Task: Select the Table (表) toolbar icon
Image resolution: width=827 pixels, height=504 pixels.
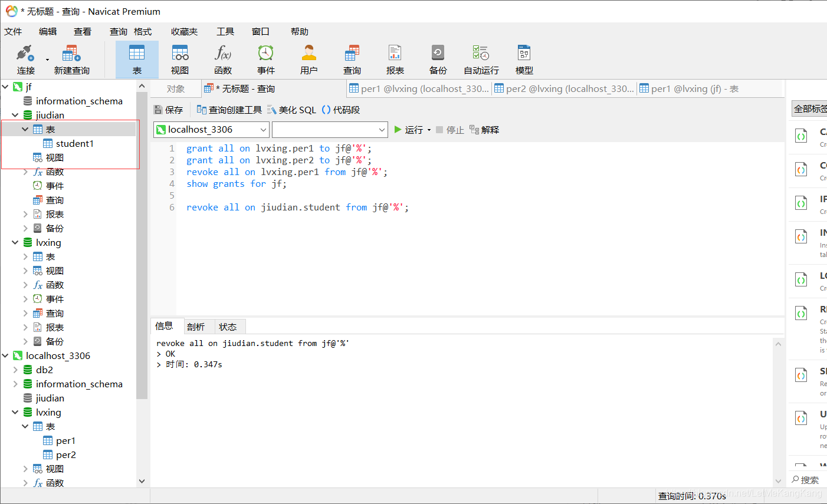Action: pyautogui.click(x=137, y=60)
